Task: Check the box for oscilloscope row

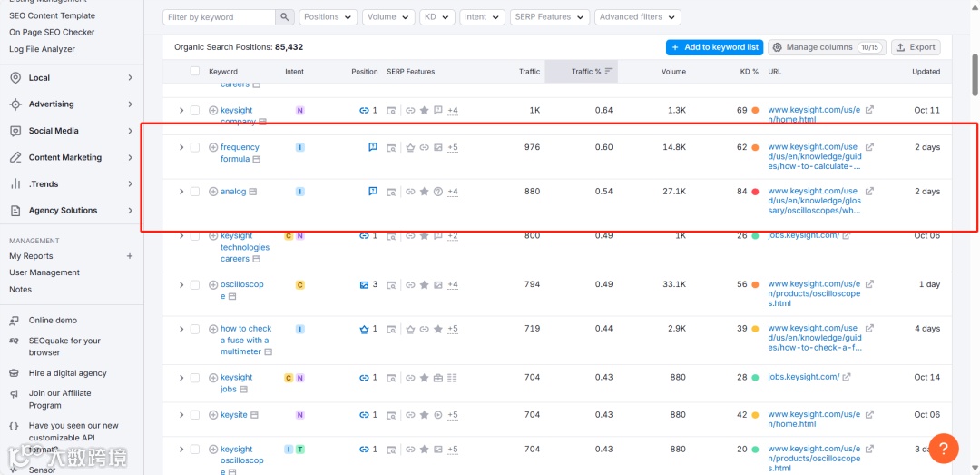Action: coord(195,285)
